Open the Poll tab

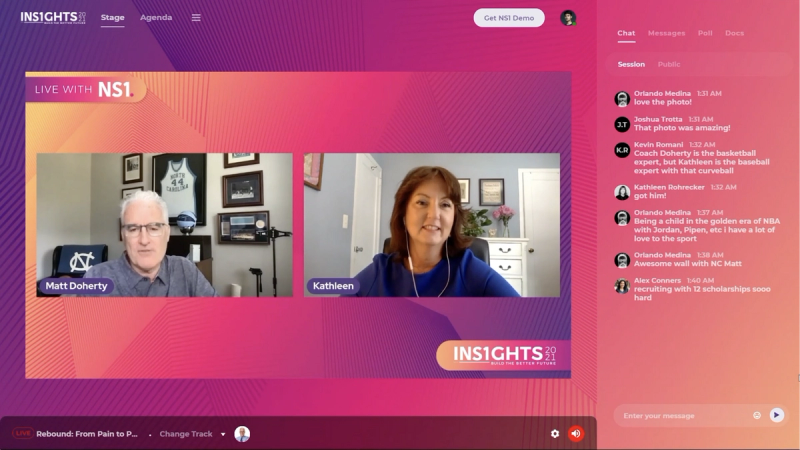(x=705, y=33)
